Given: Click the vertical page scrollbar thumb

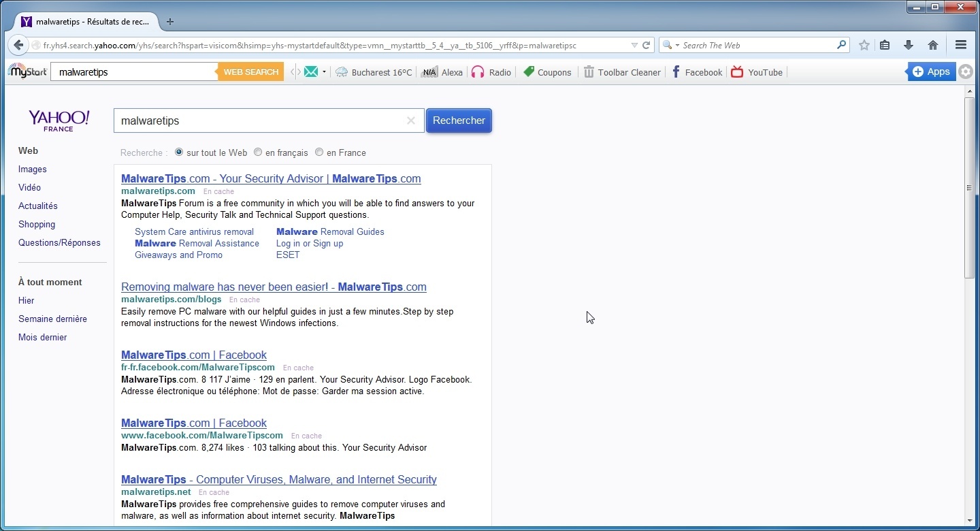Looking at the screenshot, I should tap(969, 187).
